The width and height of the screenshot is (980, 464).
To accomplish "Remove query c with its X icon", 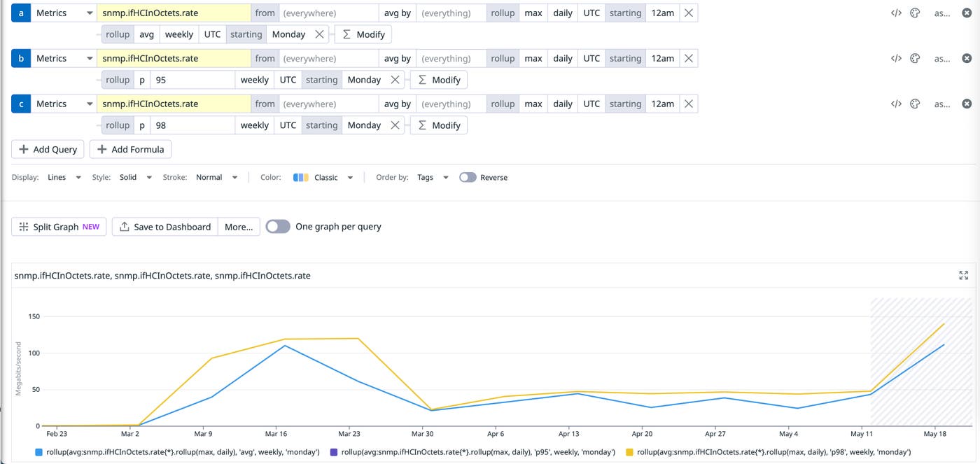I will [x=967, y=103].
